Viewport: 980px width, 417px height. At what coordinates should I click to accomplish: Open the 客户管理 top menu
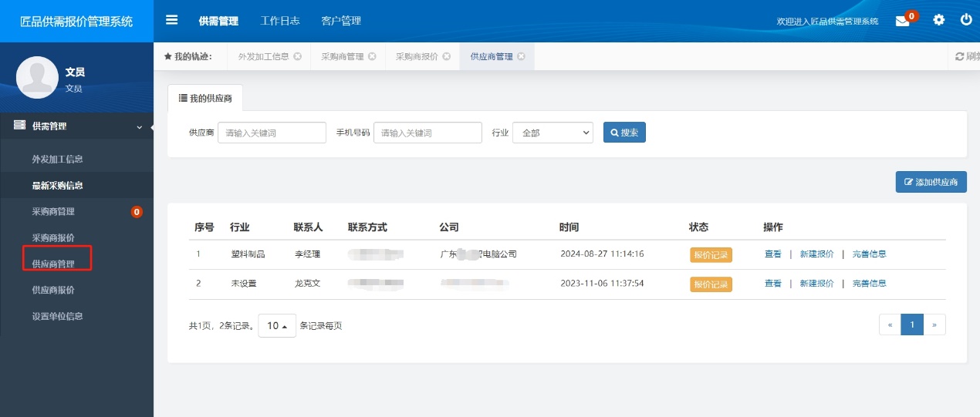click(x=341, y=21)
